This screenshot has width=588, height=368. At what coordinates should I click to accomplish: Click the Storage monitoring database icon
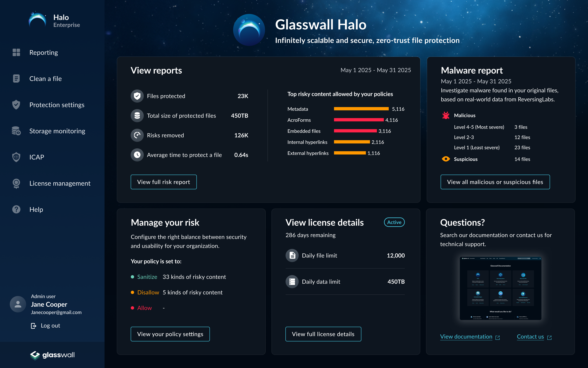(16, 131)
